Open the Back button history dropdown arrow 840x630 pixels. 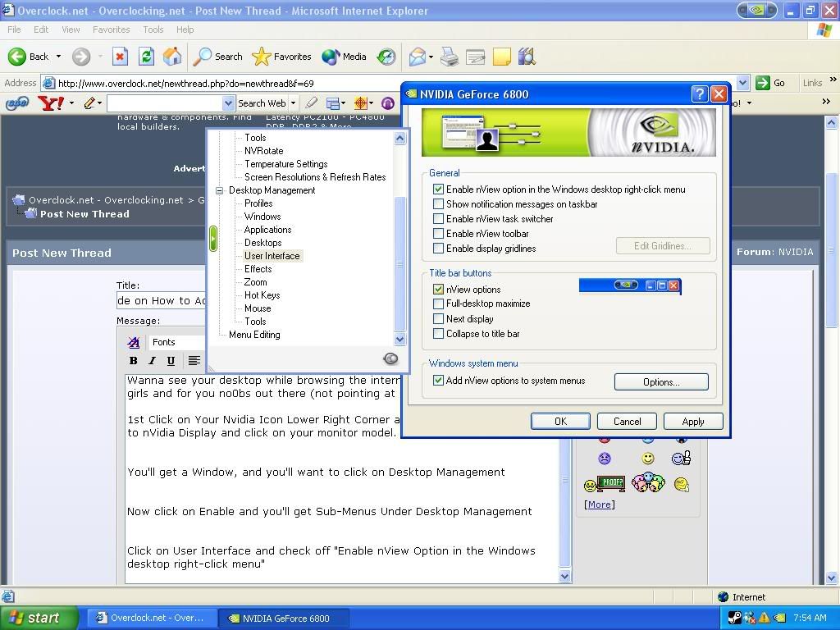coord(58,57)
